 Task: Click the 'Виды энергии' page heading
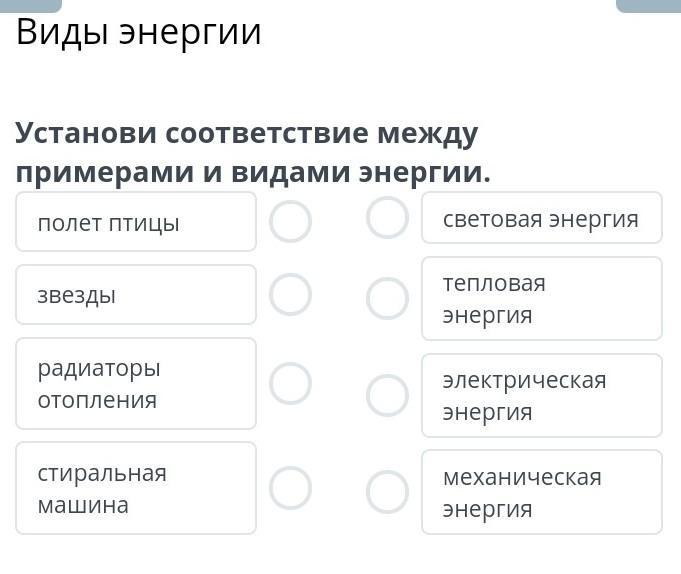coord(139,32)
